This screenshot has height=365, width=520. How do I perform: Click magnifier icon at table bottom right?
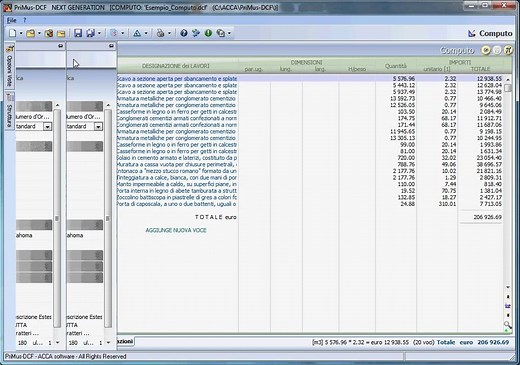[507, 324]
